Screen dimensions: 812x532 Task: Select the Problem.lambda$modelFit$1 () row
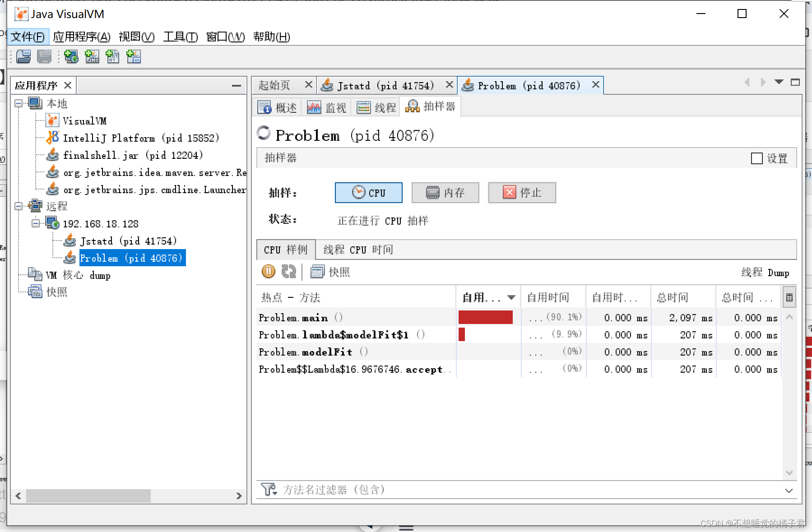coord(519,335)
